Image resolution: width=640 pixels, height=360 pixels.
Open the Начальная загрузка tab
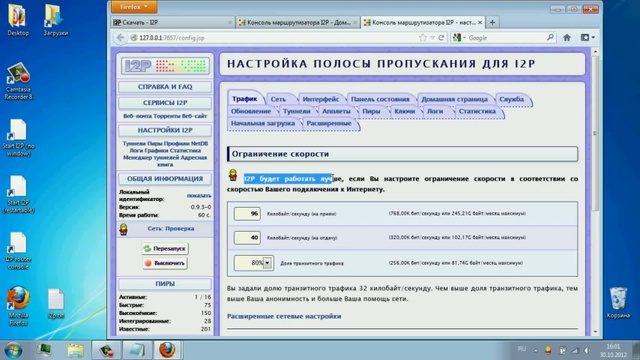click(x=263, y=123)
